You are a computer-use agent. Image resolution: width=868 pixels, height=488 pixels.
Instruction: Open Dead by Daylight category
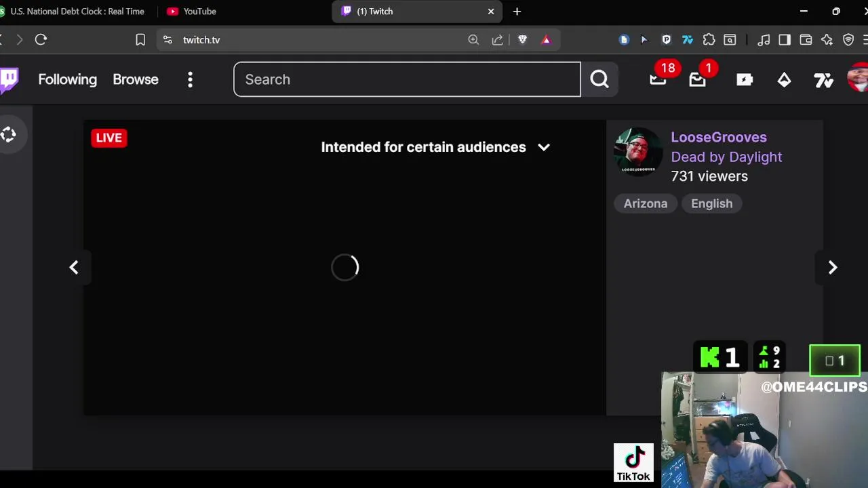[x=726, y=157]
